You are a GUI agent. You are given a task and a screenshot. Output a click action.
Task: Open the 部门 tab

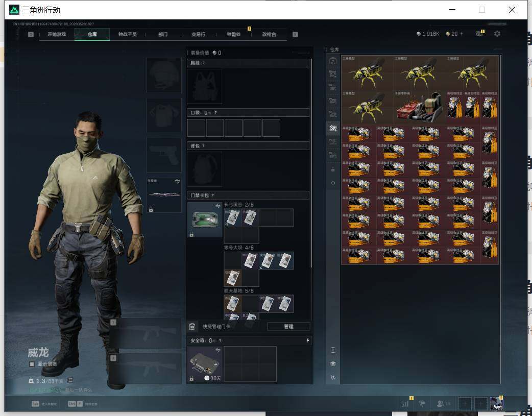click(163, 34)
